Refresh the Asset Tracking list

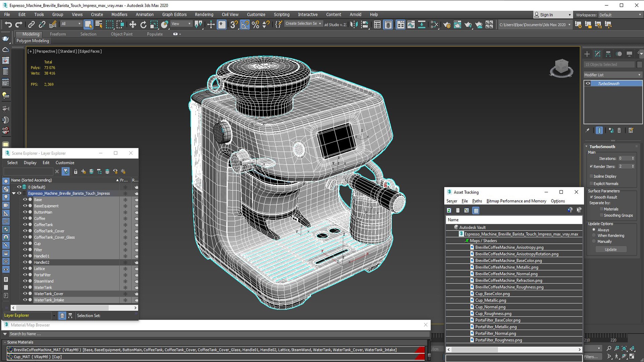tap(449, 210)
